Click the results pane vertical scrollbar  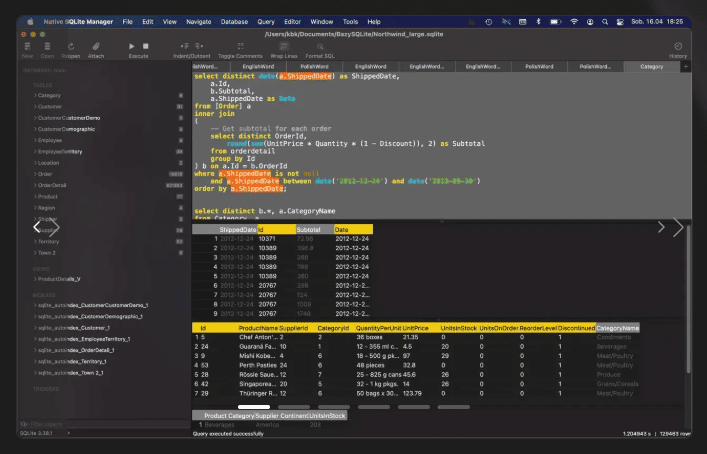688,300
